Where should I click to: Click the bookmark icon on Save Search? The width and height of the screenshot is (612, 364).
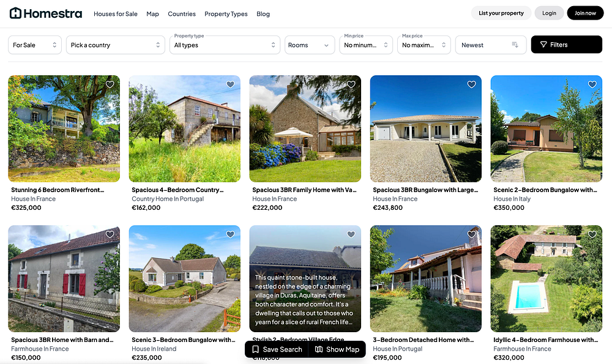pyautogui.click(x=256, y=349)
